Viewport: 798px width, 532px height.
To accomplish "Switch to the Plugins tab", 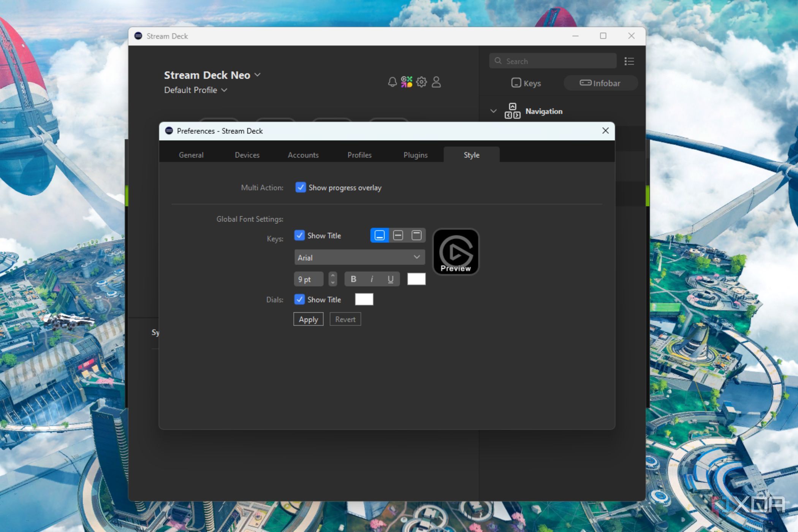I will pos(415,155).
